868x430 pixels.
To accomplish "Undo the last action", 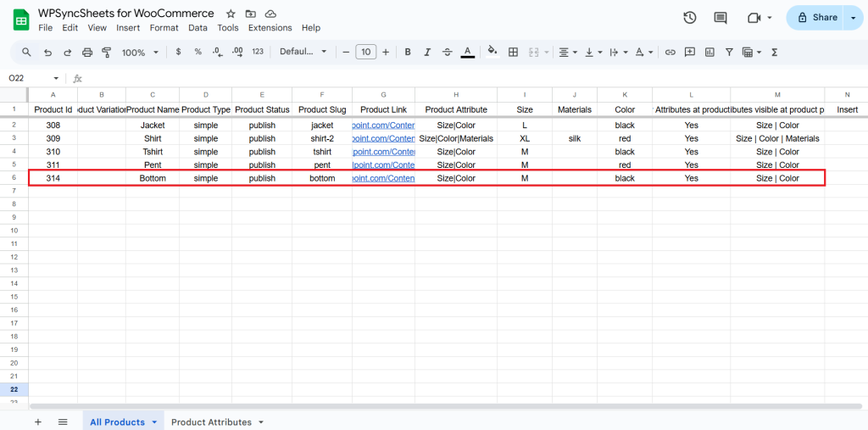I will click(48, 52).
